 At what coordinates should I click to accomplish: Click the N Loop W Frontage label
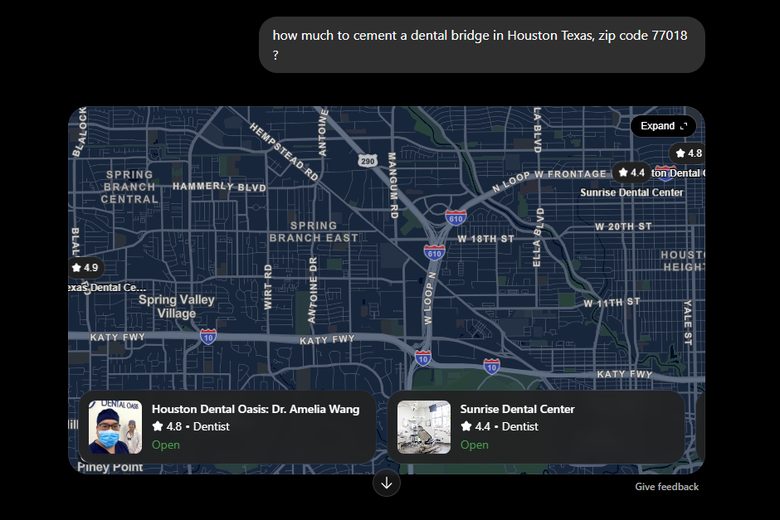point(549,180)
